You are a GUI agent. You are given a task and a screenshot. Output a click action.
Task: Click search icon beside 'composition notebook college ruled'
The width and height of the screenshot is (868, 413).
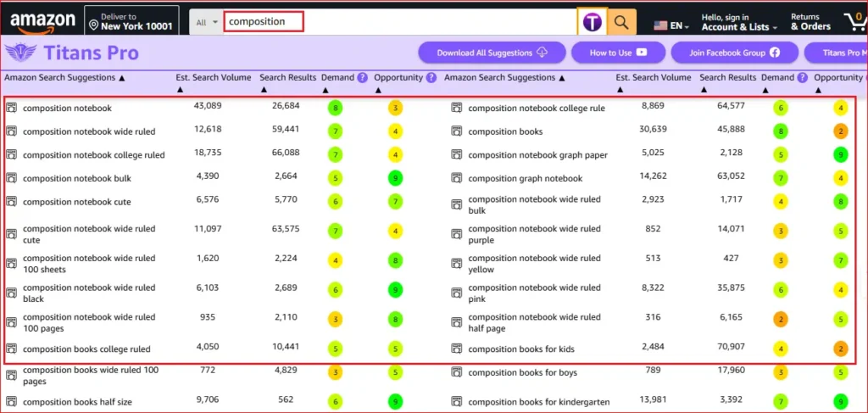click(12, 155)
